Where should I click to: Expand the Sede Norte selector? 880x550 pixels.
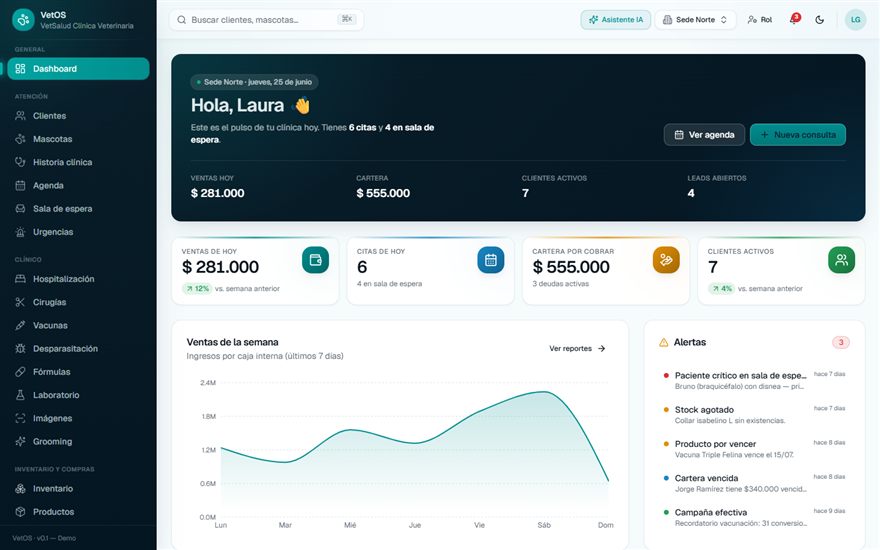(x=695, y=20)
